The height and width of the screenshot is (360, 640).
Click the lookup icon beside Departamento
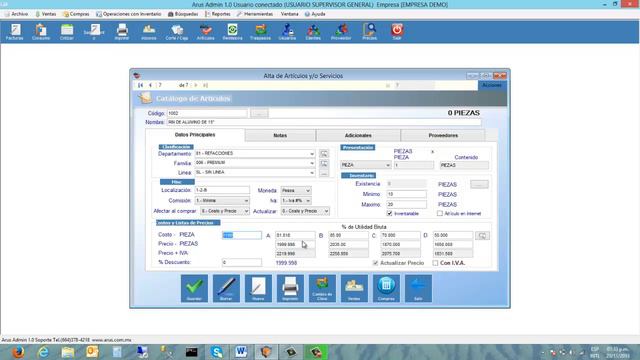tap(324, 154)
